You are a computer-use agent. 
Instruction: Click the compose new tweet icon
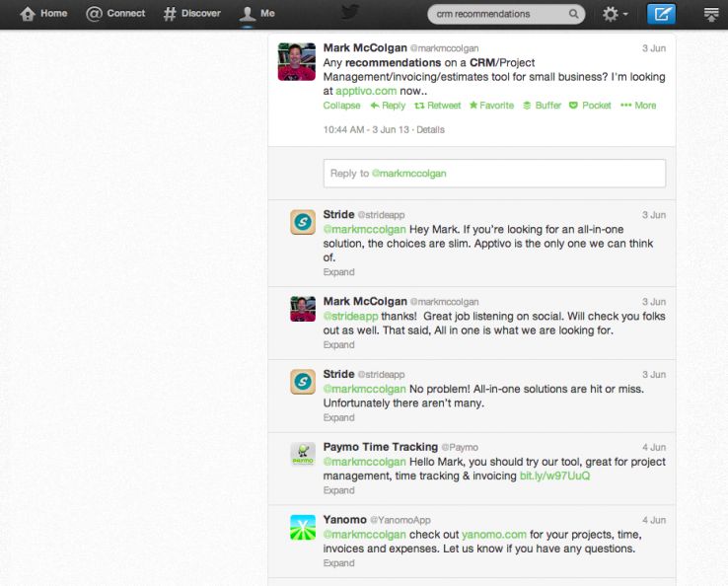click(x=661, y=14)
